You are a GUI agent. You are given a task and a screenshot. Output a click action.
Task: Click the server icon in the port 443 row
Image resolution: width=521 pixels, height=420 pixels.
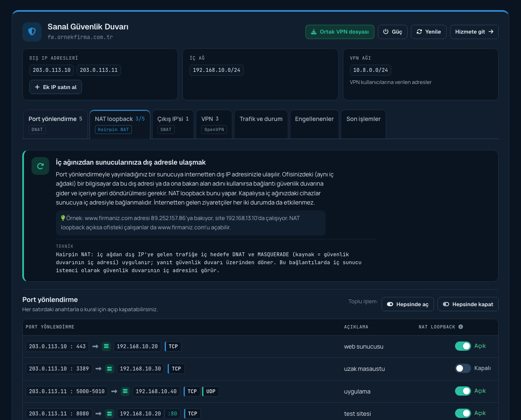106,346
